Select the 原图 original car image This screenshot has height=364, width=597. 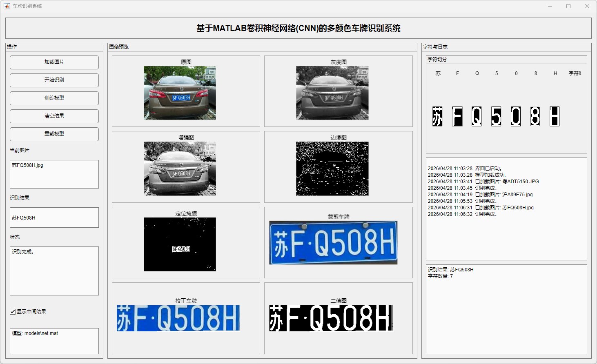180,93
